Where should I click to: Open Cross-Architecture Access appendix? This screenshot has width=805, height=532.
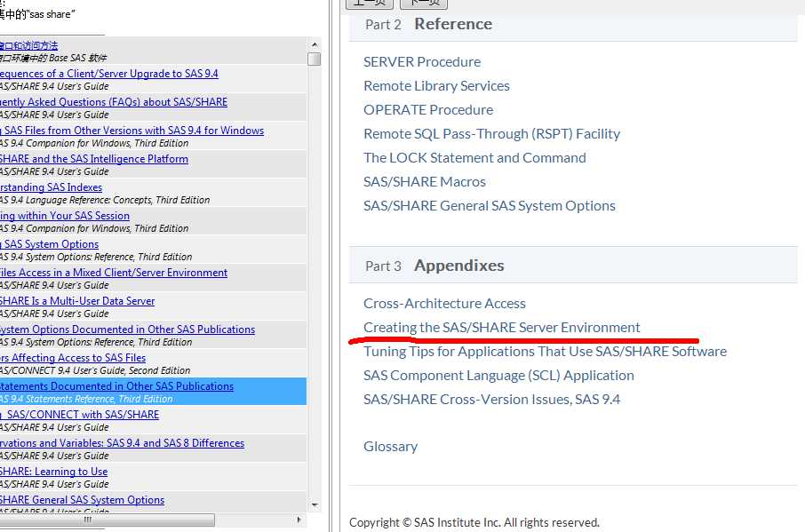point(444,304)
